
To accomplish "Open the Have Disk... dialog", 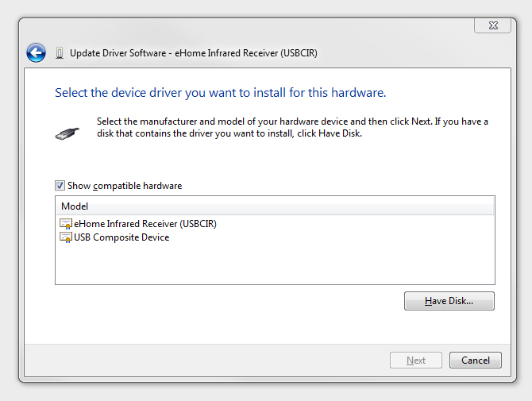I will (x=449, y=301).
